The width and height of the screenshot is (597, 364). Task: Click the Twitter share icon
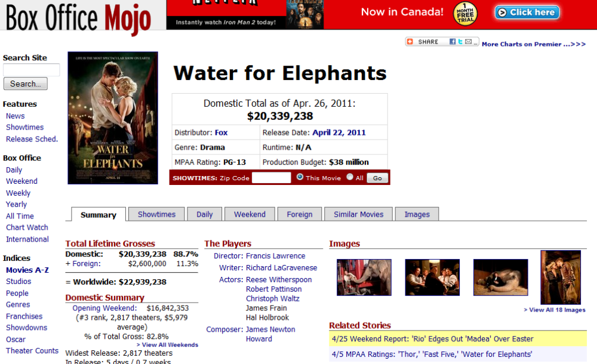point(460,42)
